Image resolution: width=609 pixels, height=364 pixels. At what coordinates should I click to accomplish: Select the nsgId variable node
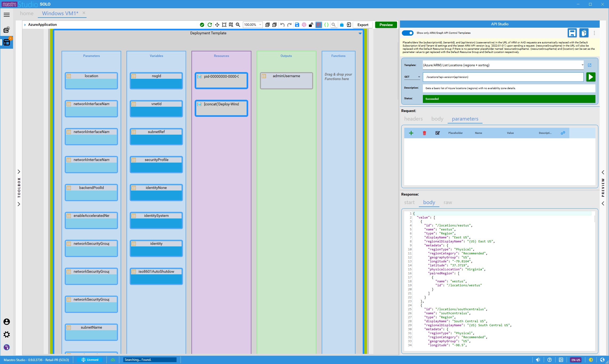[156, 81]
